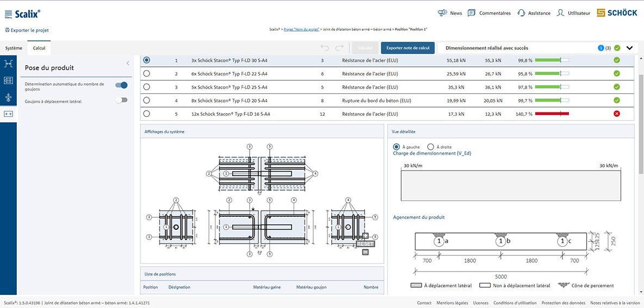This screenshot has width=644, height=308.
Task: Click 95,8 % utilization bar
Action: pyautogui.click(x=552, y=74)
